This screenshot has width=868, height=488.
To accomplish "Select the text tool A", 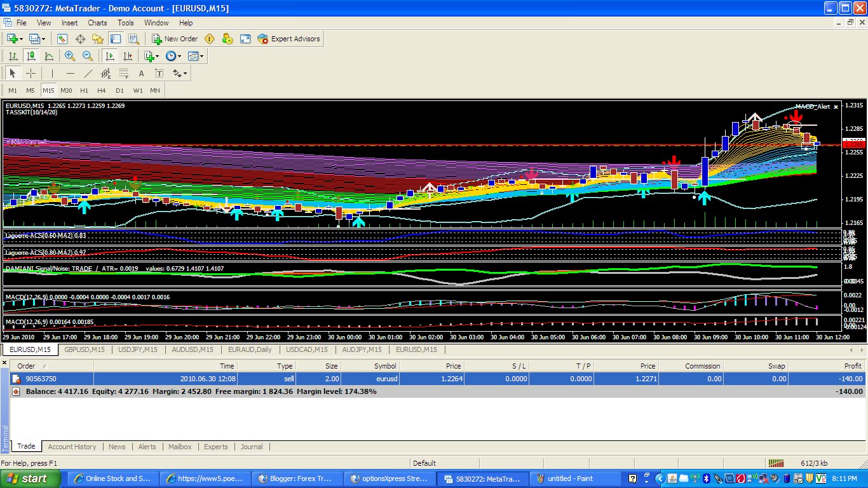I will [142, 73].
